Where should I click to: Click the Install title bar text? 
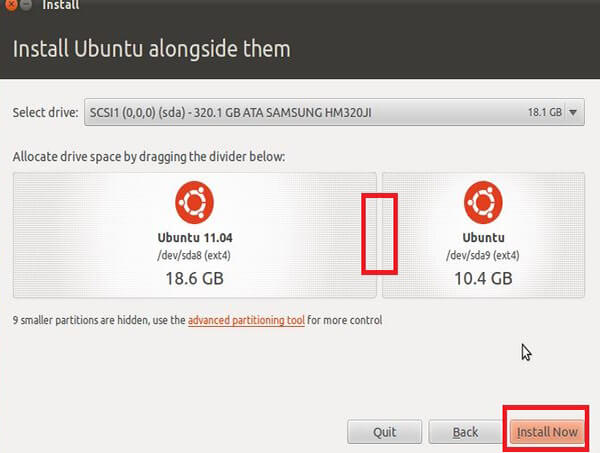tap(60, 5)
